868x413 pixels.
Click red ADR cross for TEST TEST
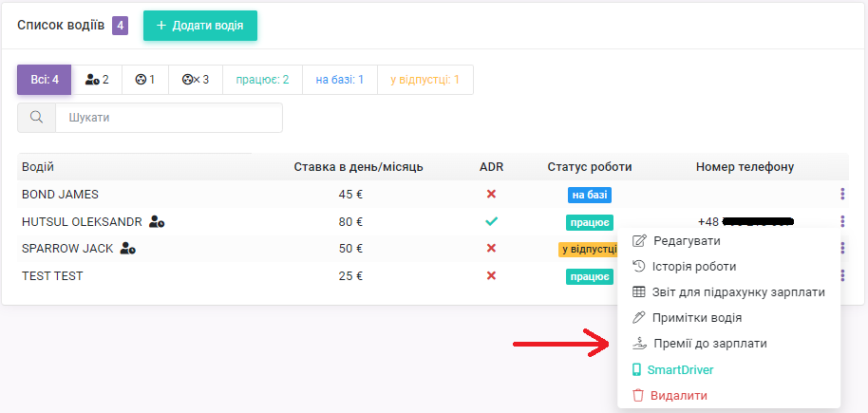tap(491, 275)
